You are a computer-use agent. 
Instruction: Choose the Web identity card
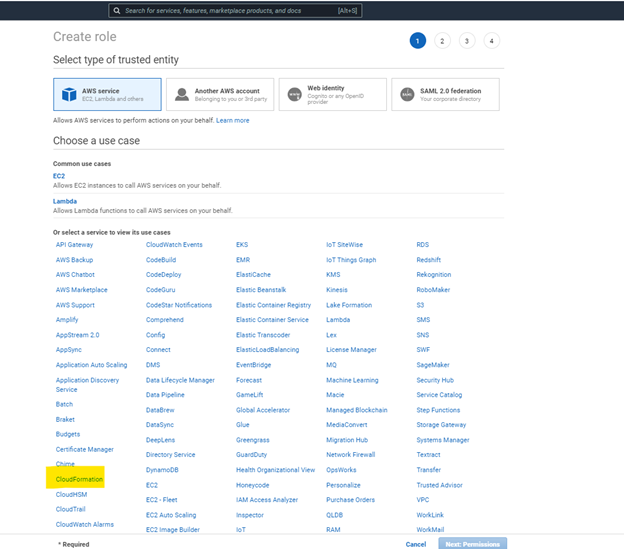333,94
